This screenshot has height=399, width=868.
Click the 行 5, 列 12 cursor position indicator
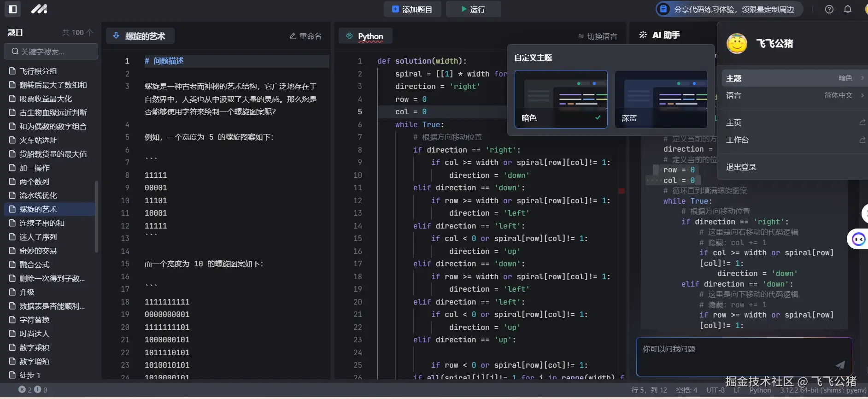(x=649, y=390)
